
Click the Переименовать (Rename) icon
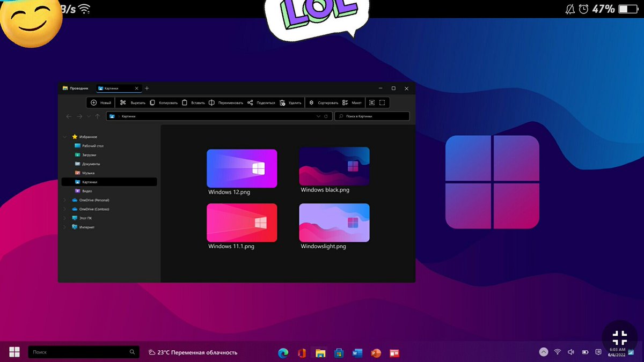pos(212,102)
